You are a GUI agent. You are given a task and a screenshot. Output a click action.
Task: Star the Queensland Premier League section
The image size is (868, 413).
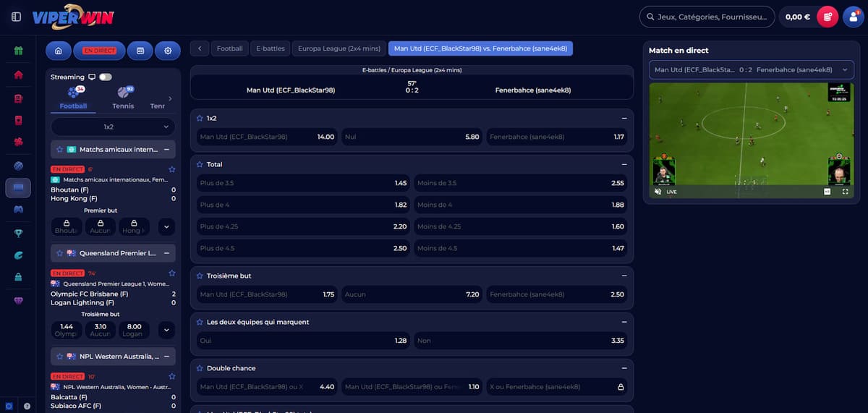click(59, 253)
